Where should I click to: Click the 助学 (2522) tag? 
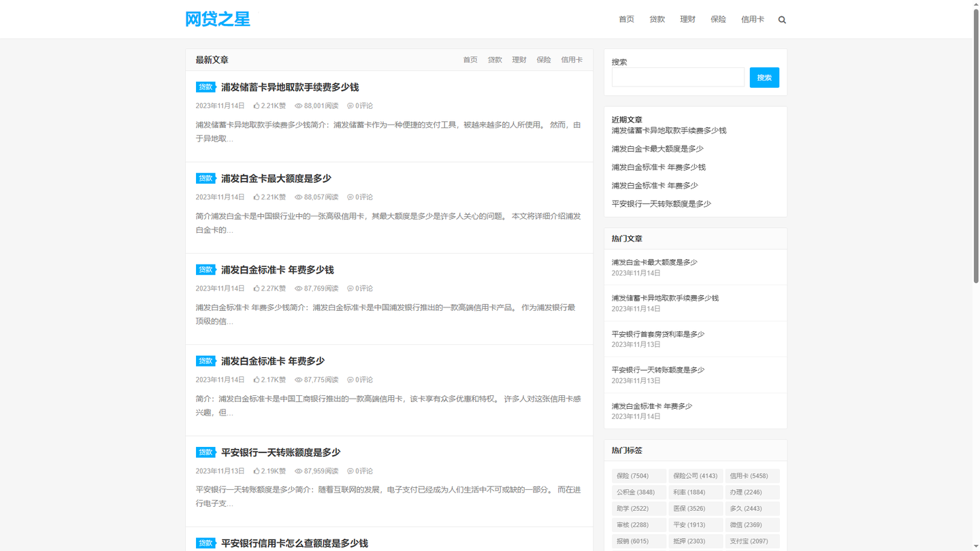coord(638,509)
